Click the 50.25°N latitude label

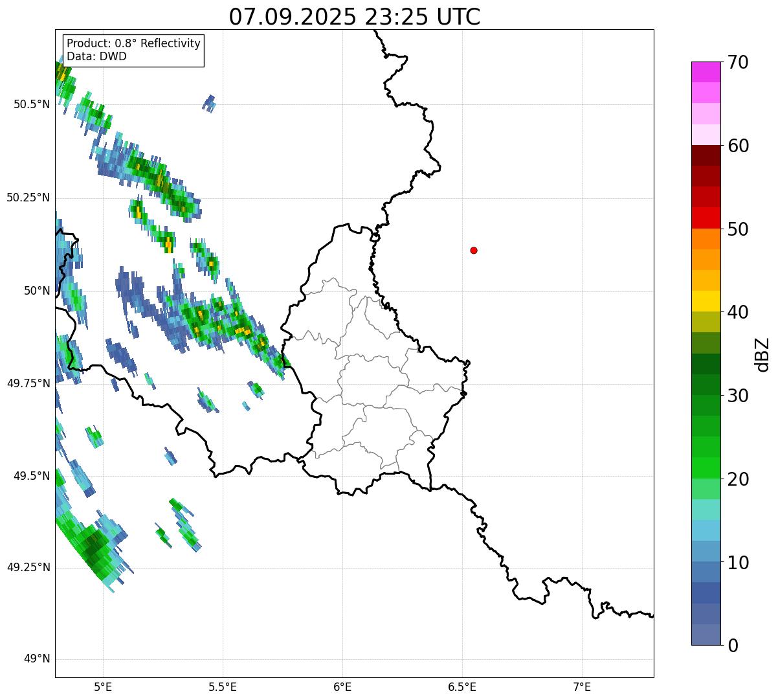coord(28,198)
